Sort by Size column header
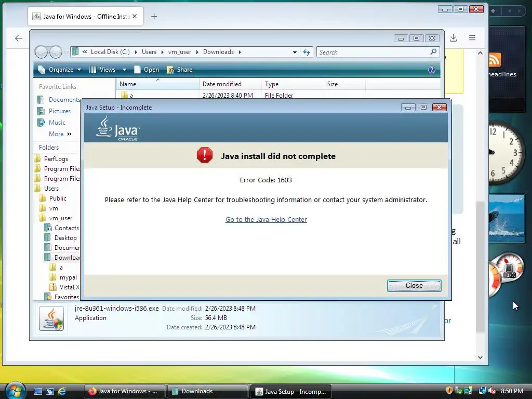This screenshot has width=532, height=399. 345,84
